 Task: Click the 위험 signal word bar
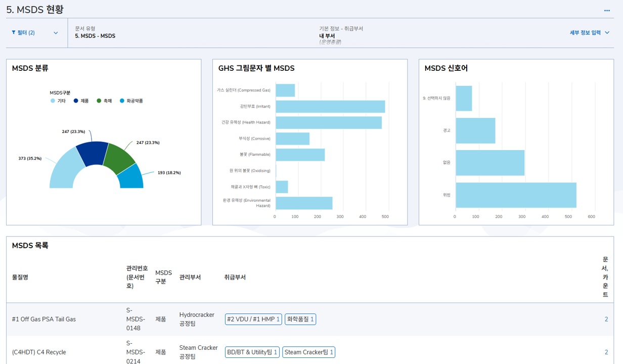516,195
